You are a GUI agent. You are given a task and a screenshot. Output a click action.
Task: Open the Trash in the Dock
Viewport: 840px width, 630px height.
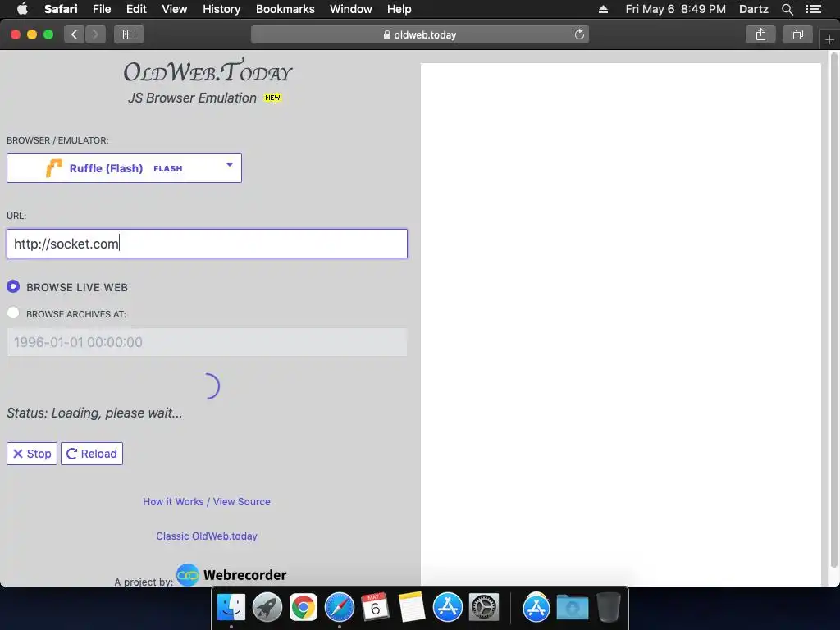pyautogui.click(x=609, y=608)
